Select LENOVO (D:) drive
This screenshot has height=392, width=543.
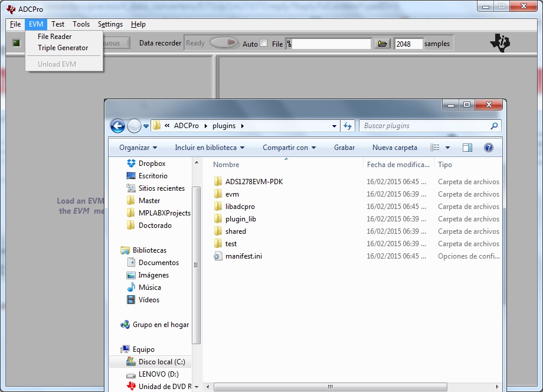click(x=159, y=374)
